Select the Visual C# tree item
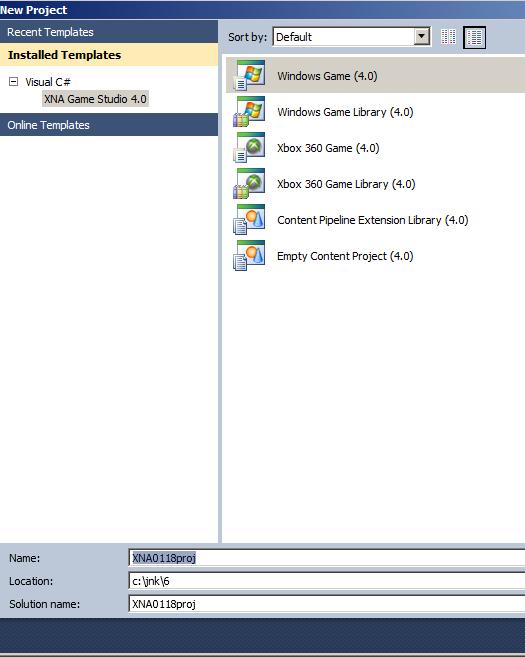This screenshot has width=525, height=658. [x=48, y=82]
